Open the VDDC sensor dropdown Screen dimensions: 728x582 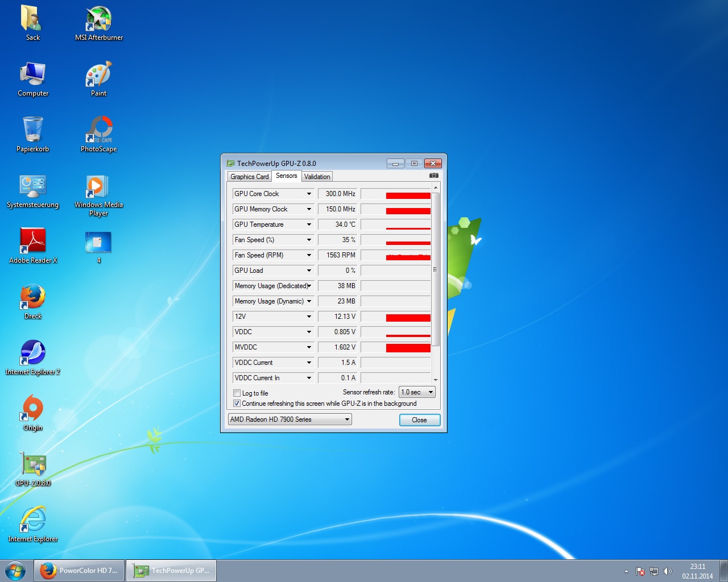point(309,332)
